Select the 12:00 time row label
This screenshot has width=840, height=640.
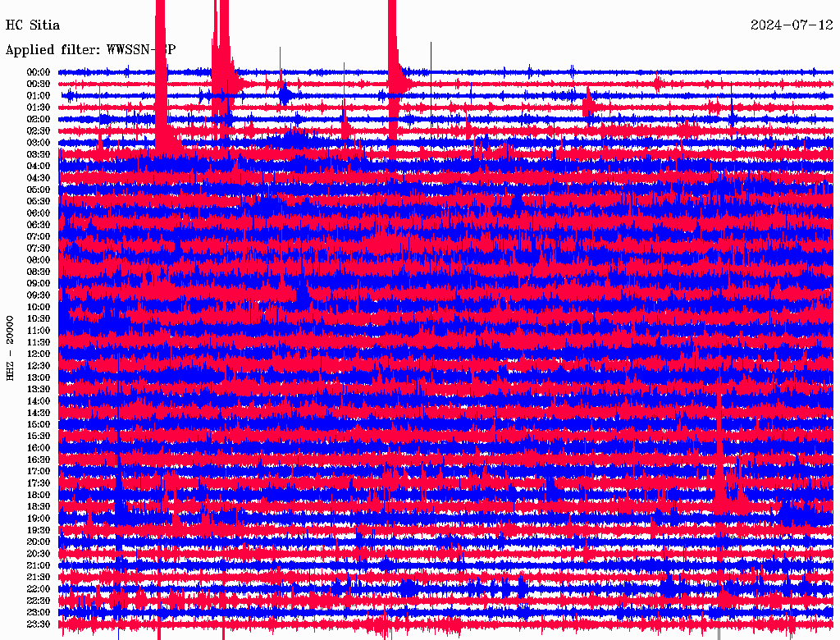coord(39,354)
